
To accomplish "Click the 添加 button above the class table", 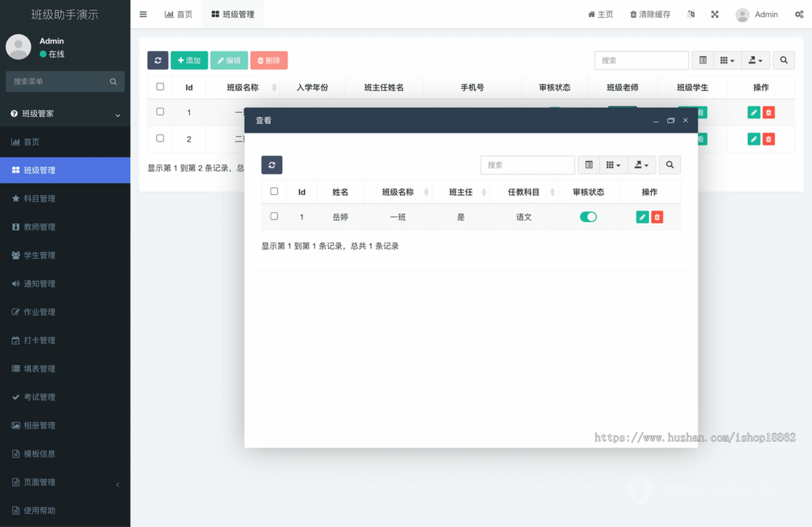I will pyautogui.click(x=189, y=60).
